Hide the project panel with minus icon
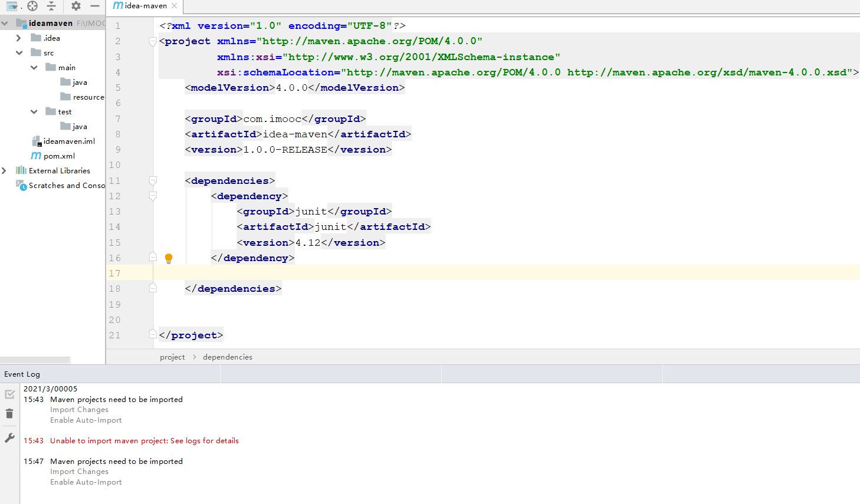860x504 pixels. coord(95,6)
